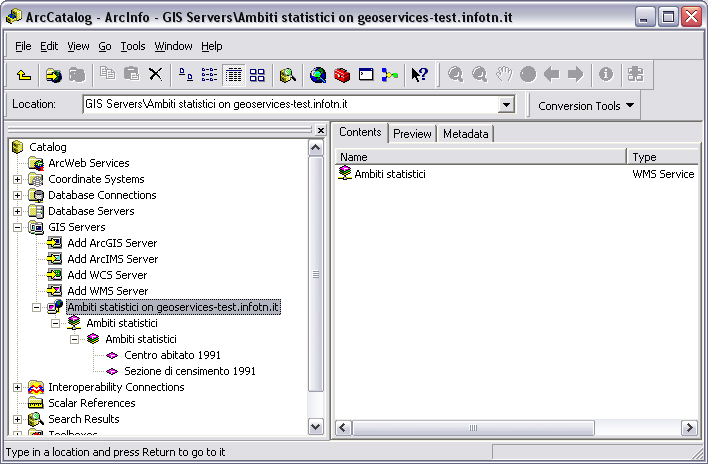Viewport: 708px width, 464px height.
Task: Launch ArcMap globe icon
Action: tap(318, 74)
